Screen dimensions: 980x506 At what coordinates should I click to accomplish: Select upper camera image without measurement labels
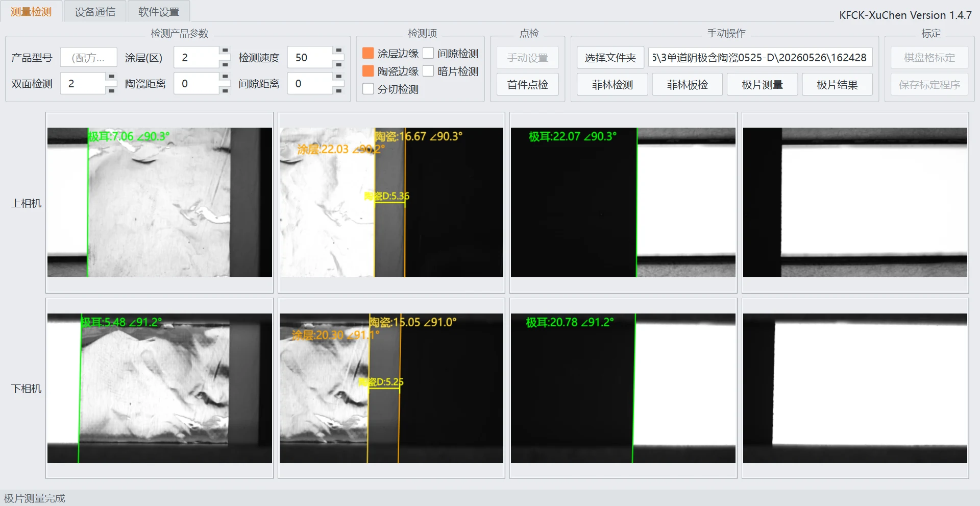855,202
